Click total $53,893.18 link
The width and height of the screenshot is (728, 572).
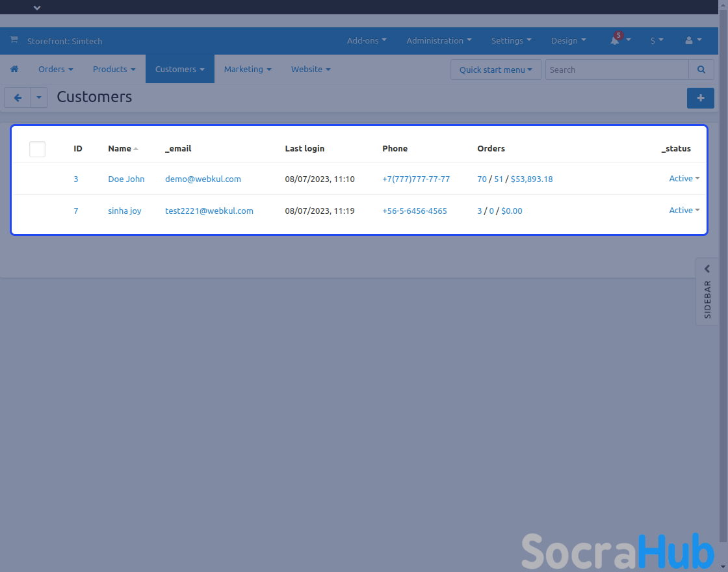532,179
